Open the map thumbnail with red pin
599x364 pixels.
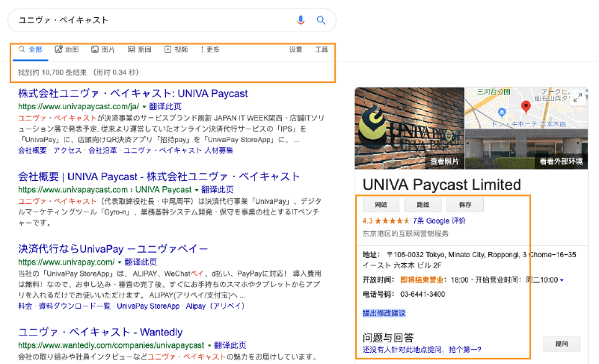(526, 108)
